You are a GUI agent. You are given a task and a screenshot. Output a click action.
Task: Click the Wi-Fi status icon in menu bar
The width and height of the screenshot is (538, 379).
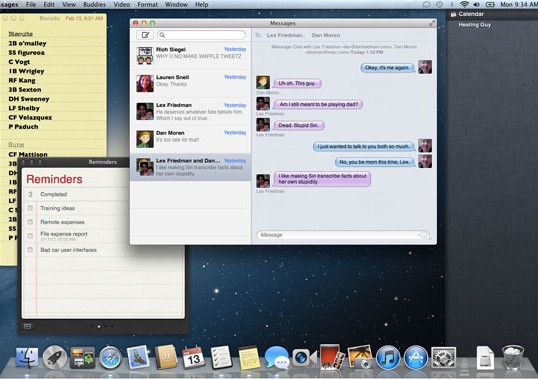tap(465, 4)
